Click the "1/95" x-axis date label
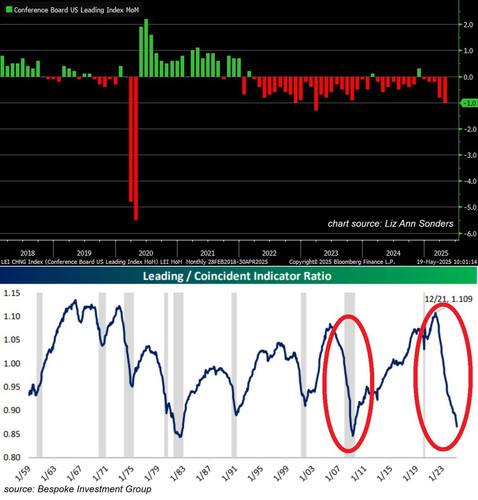The image size is (478, 500). click(x=255, y=473)
